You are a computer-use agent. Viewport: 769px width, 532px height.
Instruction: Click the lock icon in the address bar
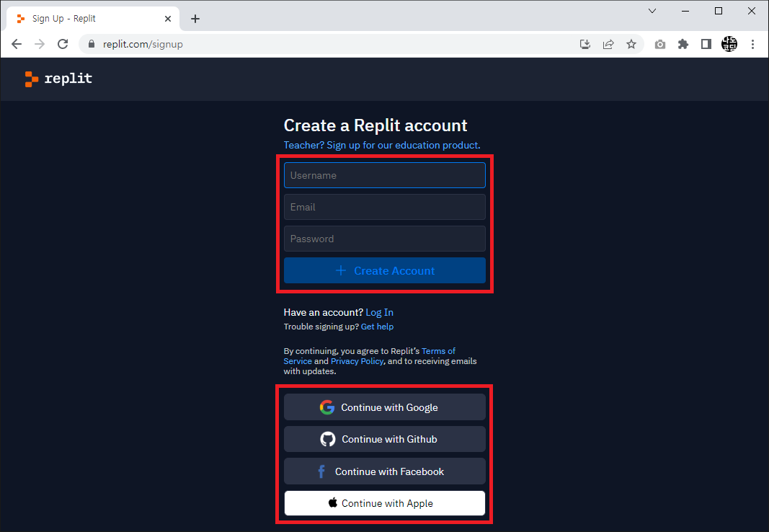point(92,44)
